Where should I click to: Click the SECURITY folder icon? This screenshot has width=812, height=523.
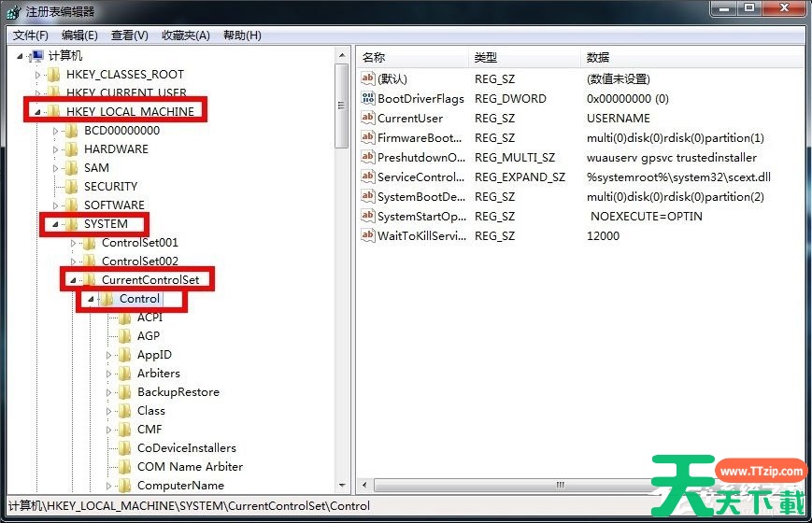[71, 187]
